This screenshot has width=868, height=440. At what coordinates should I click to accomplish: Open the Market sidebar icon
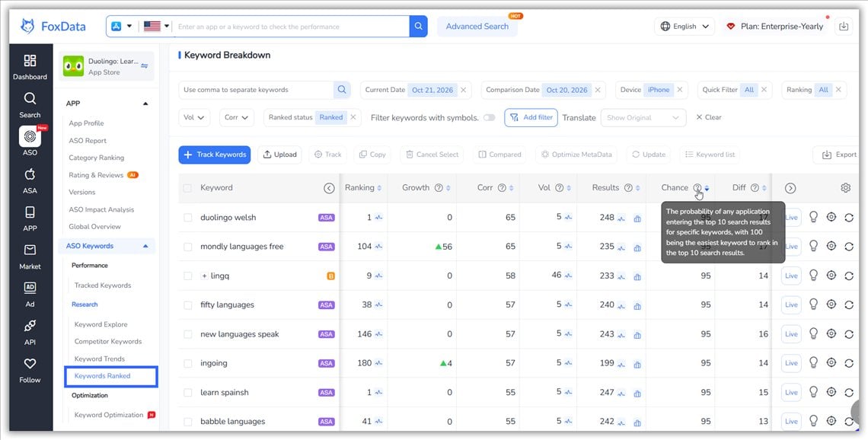(30, 257)
